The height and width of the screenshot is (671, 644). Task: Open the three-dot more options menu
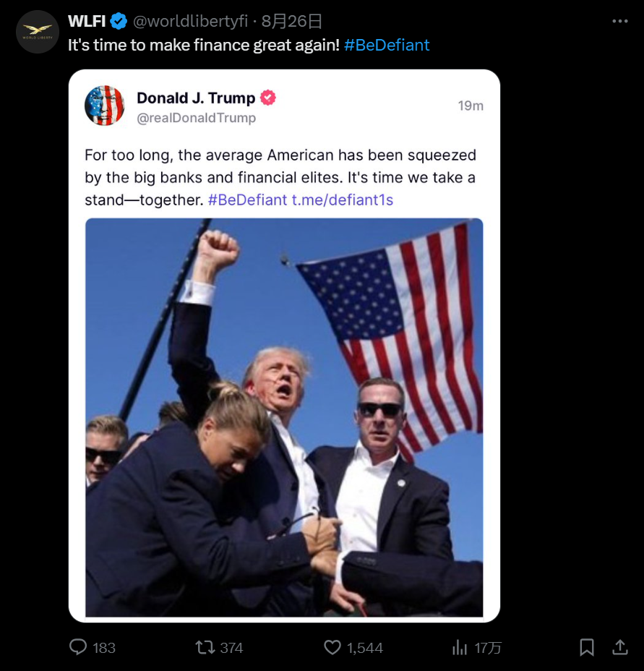pos(619,21)
